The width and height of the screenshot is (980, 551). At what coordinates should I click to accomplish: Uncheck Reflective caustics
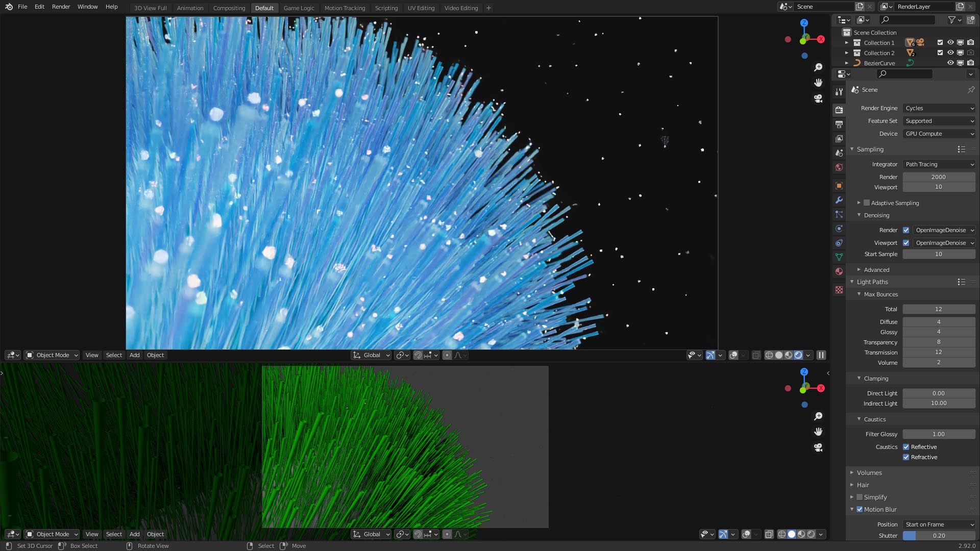(x=906, y=447)
